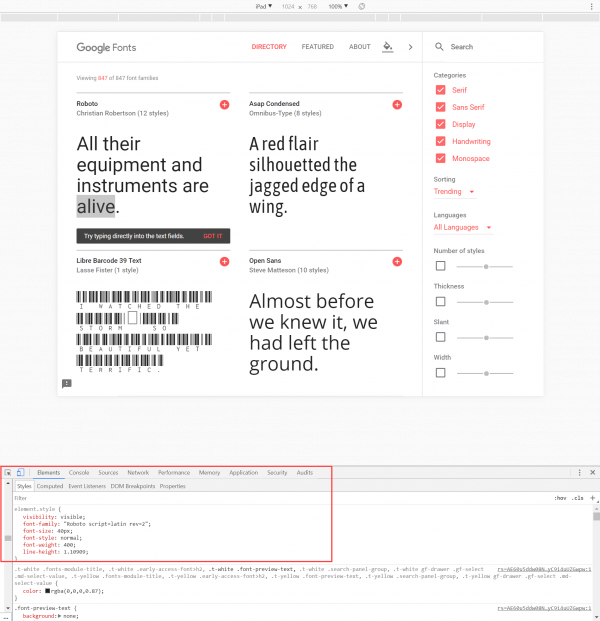The width and height of the screenshot is (600, 621).
Task: Click the Width slider
Action: coord(485,373)
